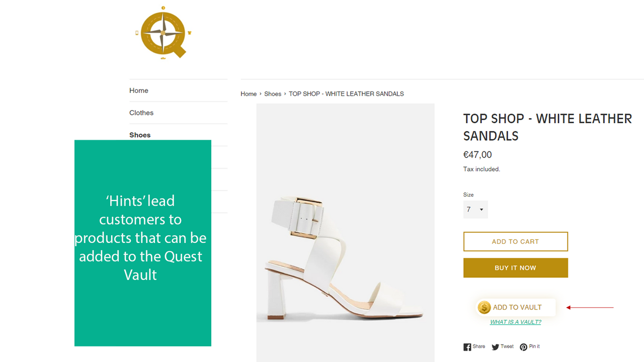Expand the size 7 combo box
The height and width of the screenshot is (362, 644).
tap(475, 209)
